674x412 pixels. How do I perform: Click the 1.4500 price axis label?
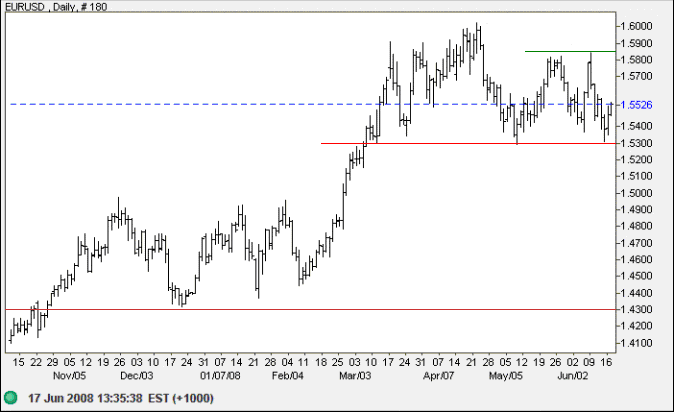point(636,276)
